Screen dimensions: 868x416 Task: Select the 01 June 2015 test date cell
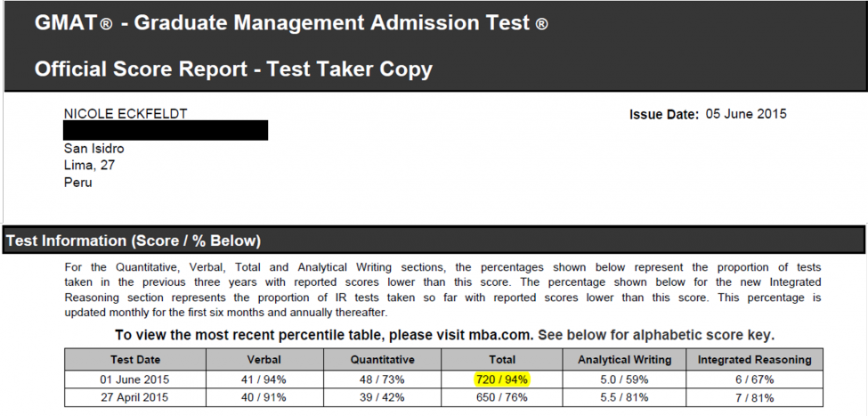[x=134, y=379]
